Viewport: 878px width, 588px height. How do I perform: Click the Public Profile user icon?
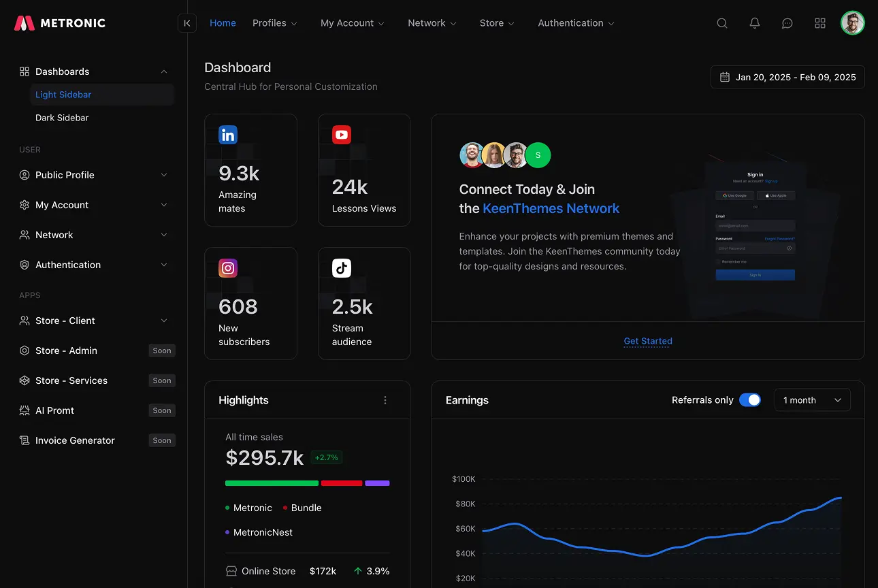[25, 175]
